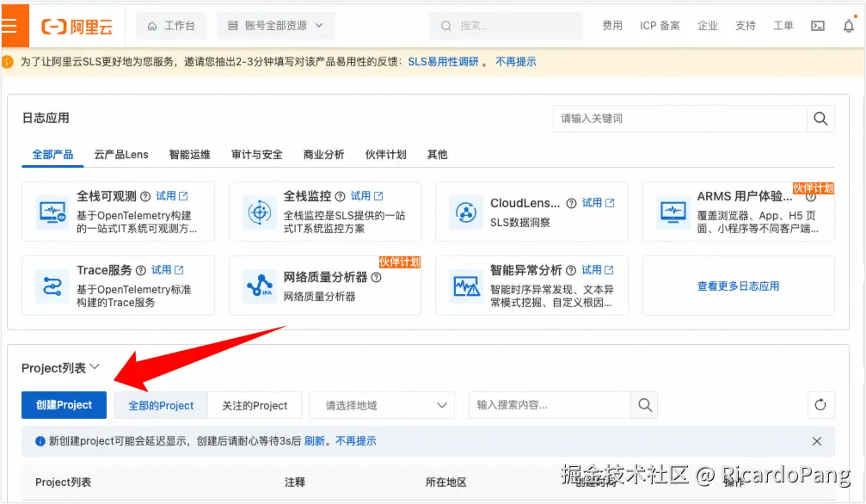Open the 费用 menu

612,26
